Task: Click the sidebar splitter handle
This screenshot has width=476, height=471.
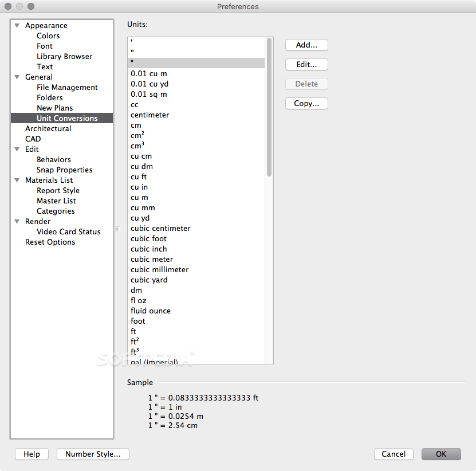Action: pyautogui.click(x=117, y=229)
